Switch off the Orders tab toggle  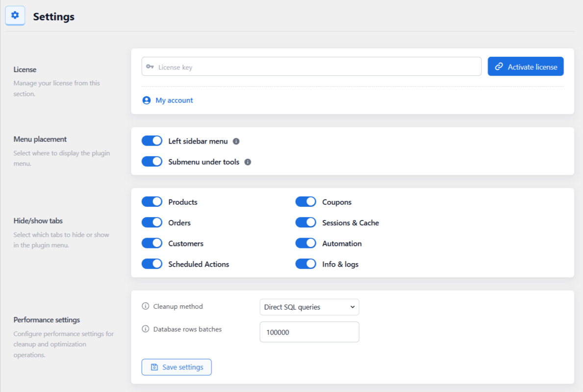click(x=152, y=222)
